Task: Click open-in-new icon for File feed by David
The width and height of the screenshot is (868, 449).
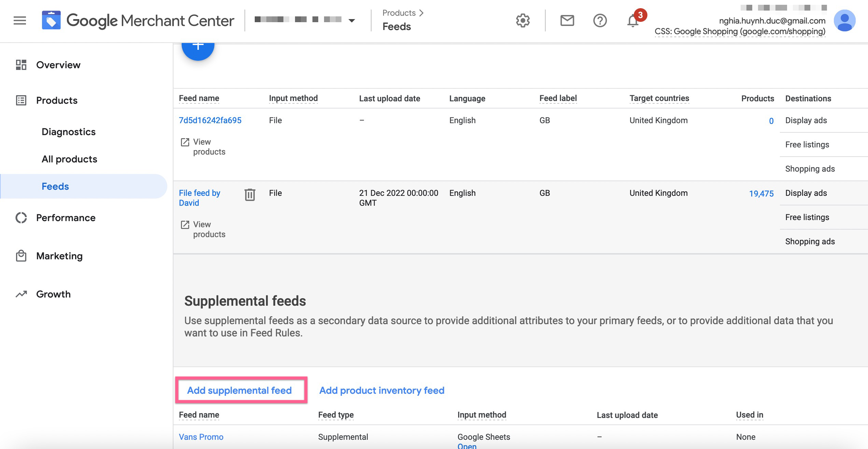Action: pos(185,225)
